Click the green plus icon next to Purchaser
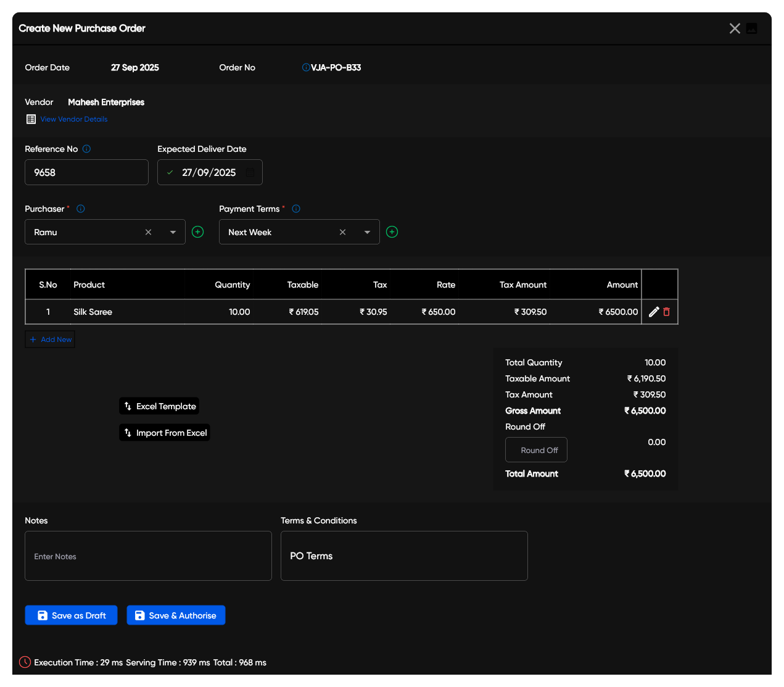Screen dimensions: 784x687 pyautogui.click(x=197, y=232)
